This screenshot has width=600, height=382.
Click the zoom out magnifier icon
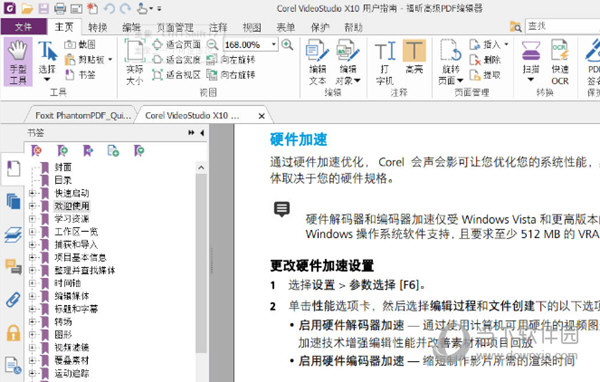212,45
